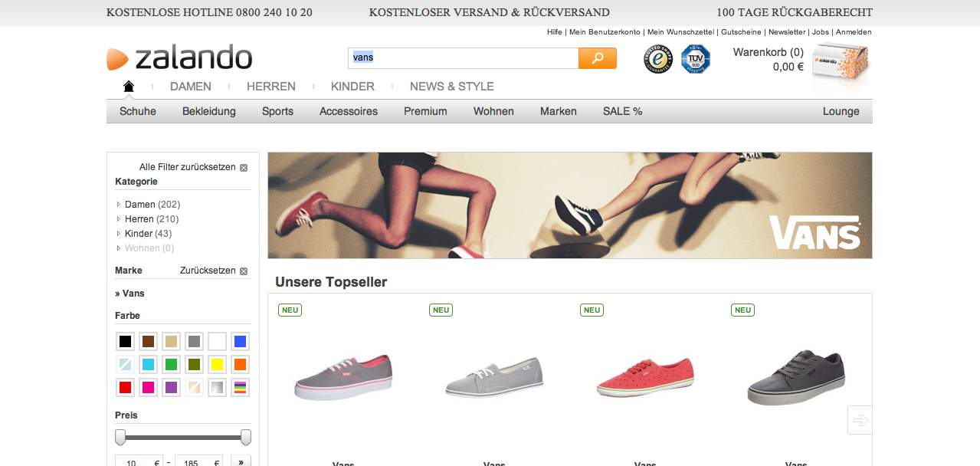The height and width of the screenshot is (466, 980).
Task: Filter by the blue color swatch
Action: [x=240, y=342]
